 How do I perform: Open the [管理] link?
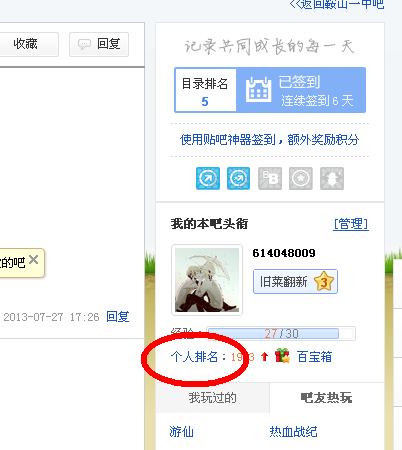tap(351, 224)
